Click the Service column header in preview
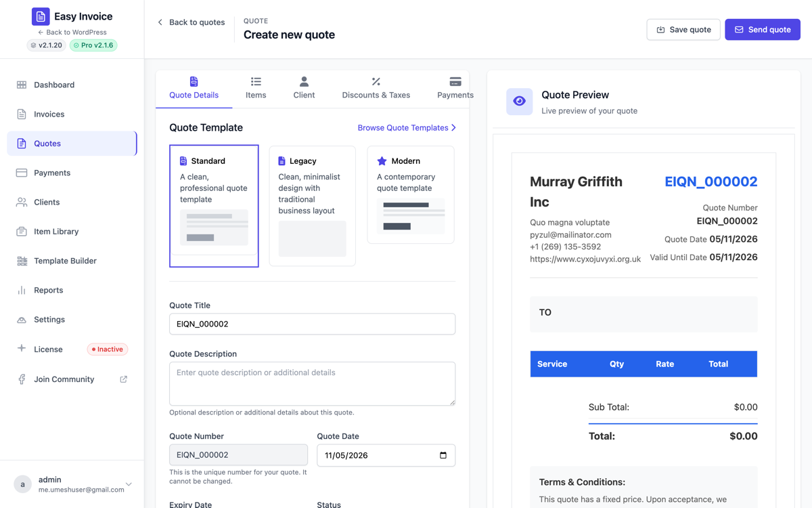The image size is (812, 508). [x=552, y=364]
